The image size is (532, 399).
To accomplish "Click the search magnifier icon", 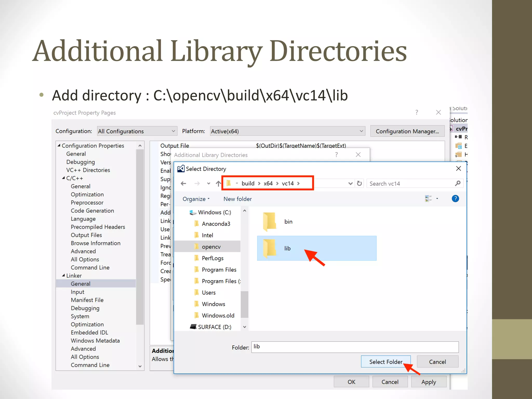I will 458,183.
